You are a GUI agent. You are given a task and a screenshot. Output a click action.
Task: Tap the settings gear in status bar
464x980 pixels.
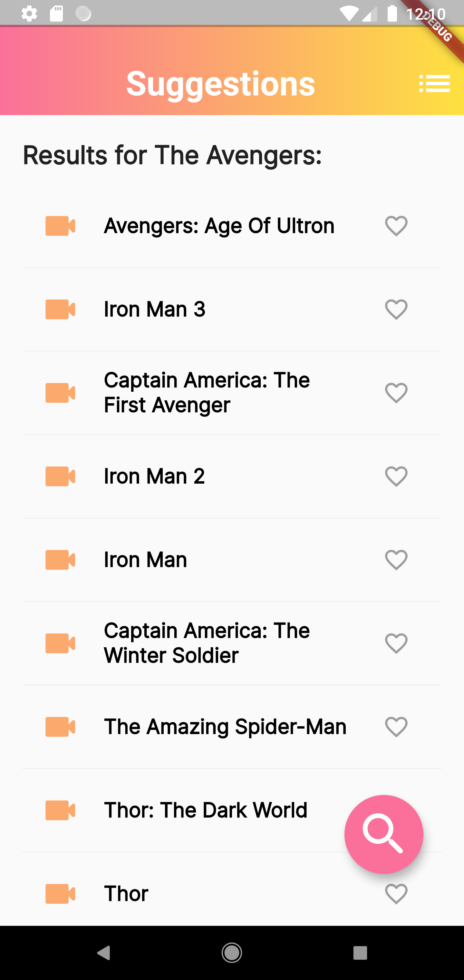(29, 14)
